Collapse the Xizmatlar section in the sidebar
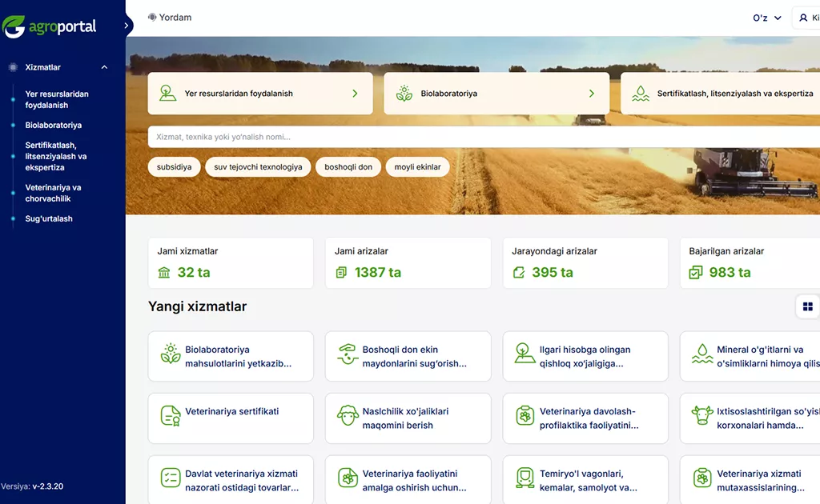The image size is (820, 504). point(103,67)
